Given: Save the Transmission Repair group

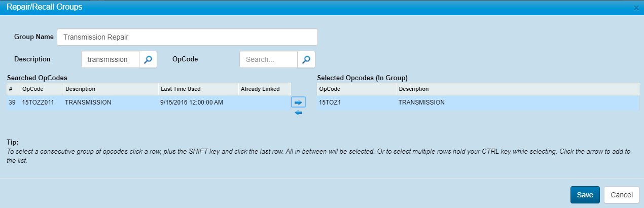Looking at the screenshot, I should pos(585,195).
